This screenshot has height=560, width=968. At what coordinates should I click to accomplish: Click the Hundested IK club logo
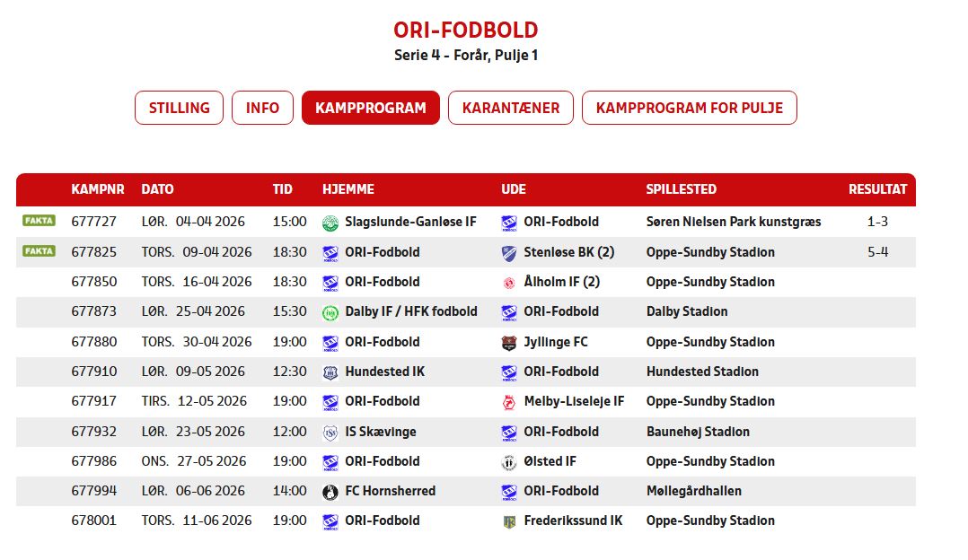(330, 372)
